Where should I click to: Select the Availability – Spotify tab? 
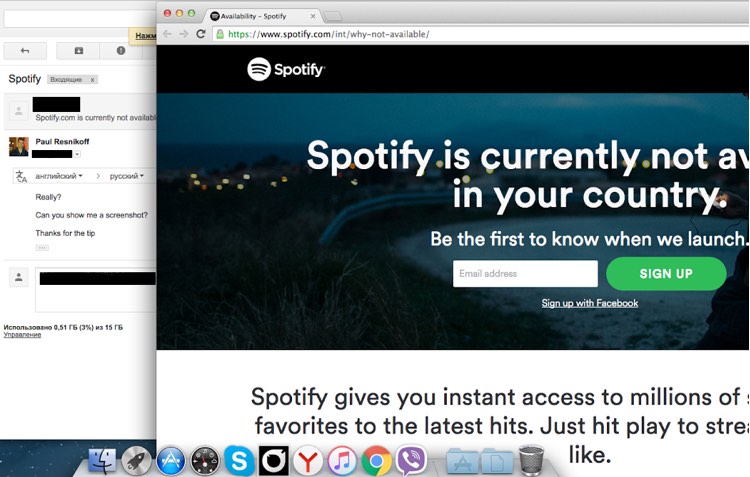click(x=262, y=16)
